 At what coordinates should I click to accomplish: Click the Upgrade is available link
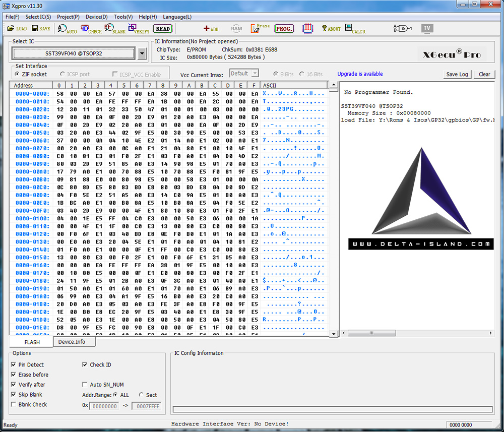[360, 74]
